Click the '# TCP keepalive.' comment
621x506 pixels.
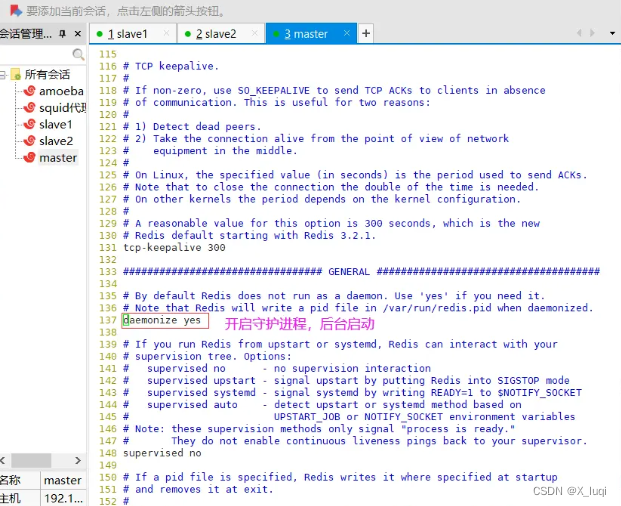[x=171, y=66]
